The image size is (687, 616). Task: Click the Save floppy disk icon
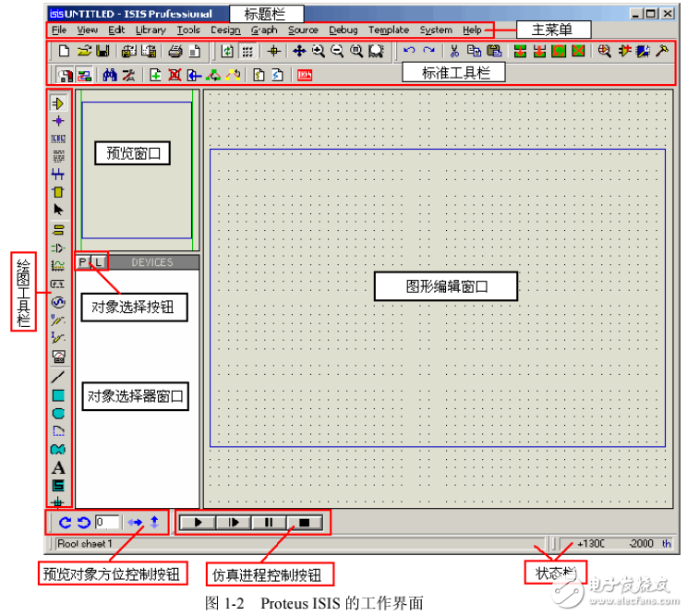(x=102, y=51)
